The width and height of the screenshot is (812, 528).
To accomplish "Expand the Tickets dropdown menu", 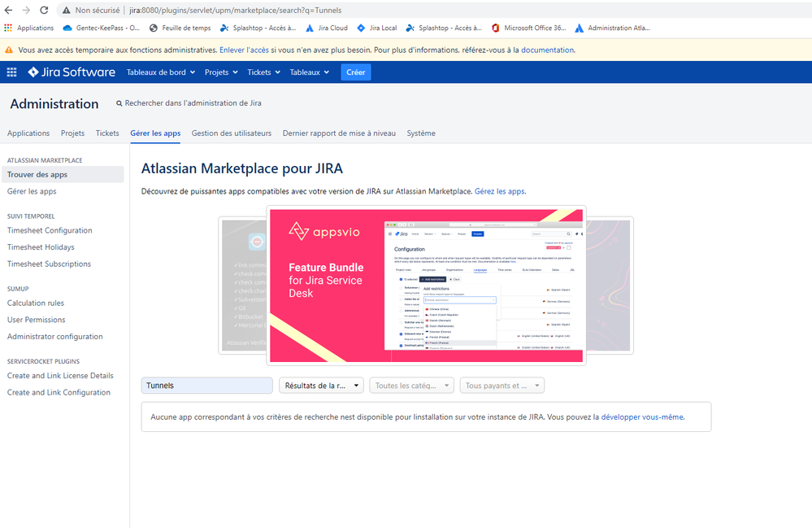I will tap(263, 72).
